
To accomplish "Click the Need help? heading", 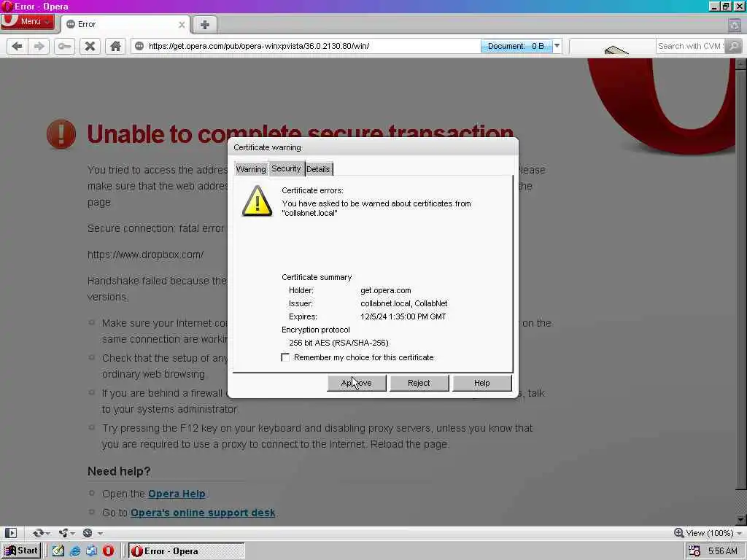I will click(119, 472).
